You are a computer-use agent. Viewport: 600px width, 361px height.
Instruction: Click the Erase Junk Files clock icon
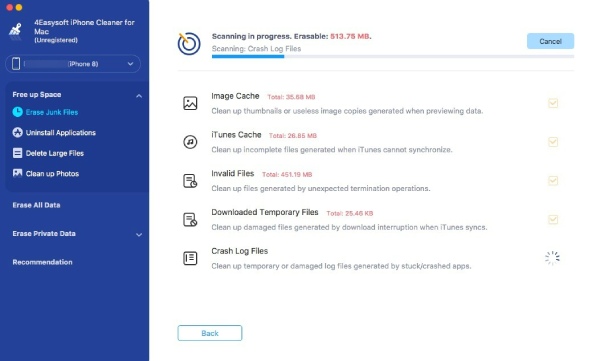point(17,112)
